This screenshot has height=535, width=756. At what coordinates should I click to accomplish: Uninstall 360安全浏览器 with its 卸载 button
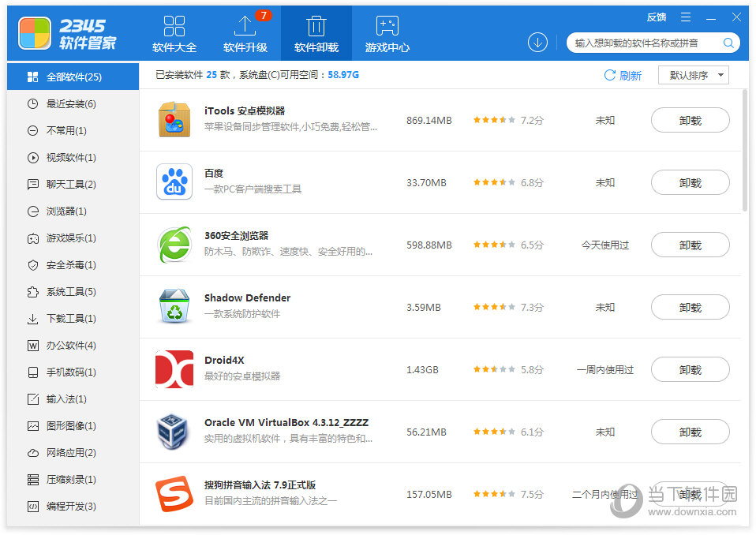tap(690, 245)
